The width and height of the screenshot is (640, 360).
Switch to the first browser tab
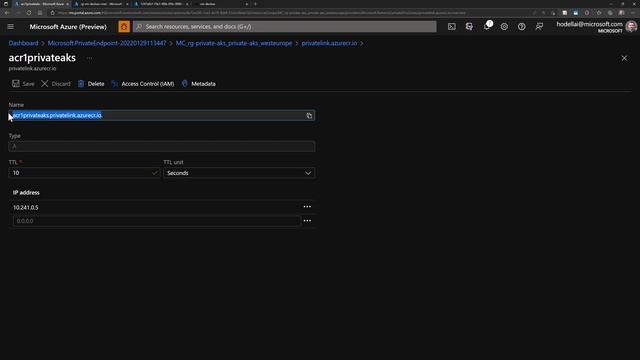pyautogui.click(x=41, y=4)
